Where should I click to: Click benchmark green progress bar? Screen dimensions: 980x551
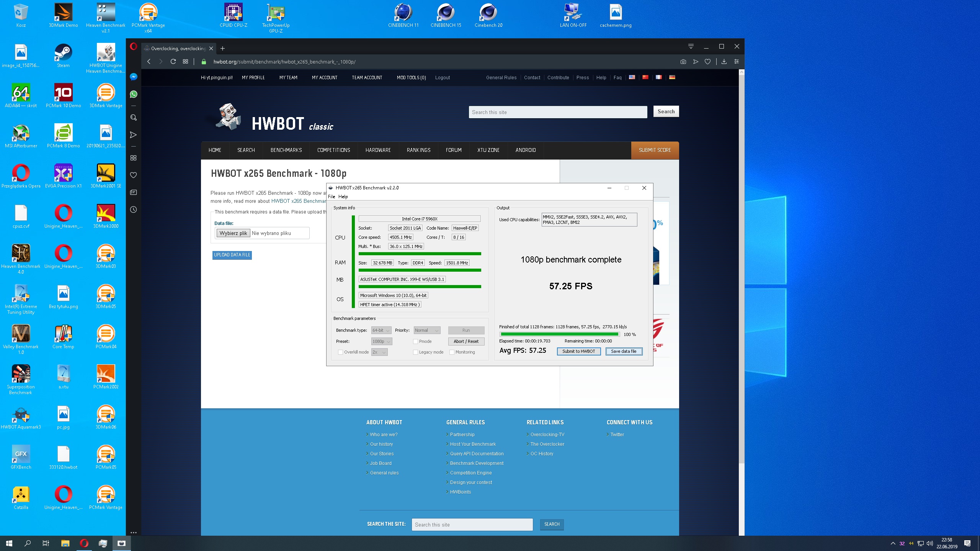[x=559, y=334]
